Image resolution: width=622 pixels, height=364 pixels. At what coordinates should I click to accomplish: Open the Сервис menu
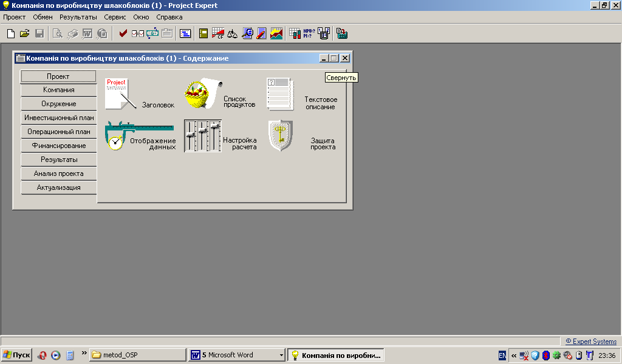(115, 17)
